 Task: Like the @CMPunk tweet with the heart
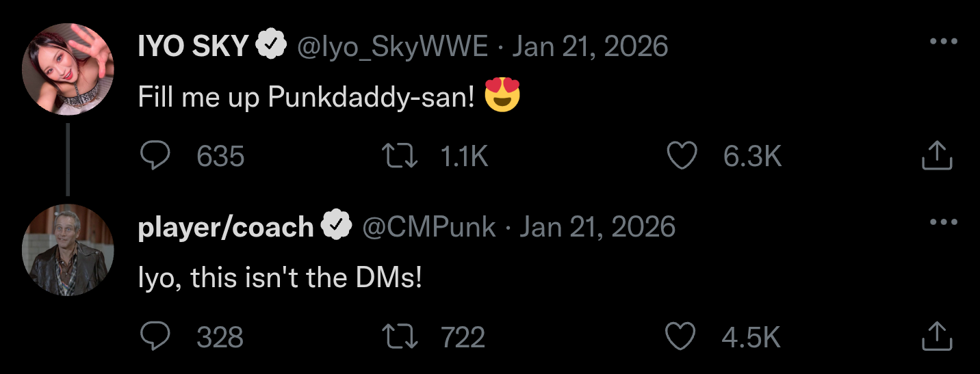pos(682,336)
